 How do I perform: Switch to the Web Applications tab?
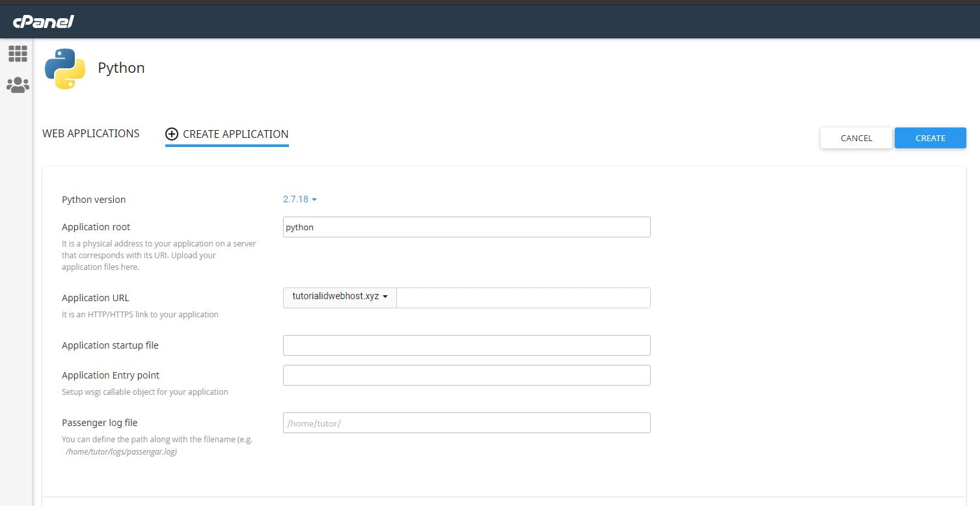[x=90, y=133]
